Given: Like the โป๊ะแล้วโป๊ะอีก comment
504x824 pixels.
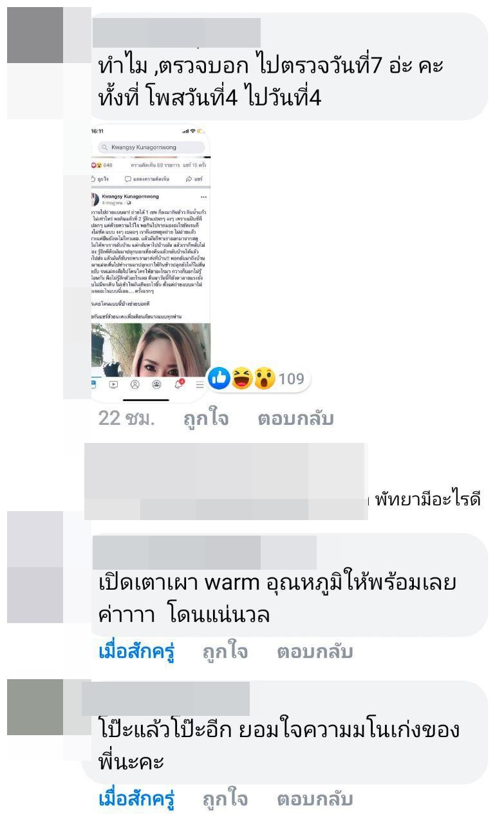Looking at the screenshot, I should 225,800.
